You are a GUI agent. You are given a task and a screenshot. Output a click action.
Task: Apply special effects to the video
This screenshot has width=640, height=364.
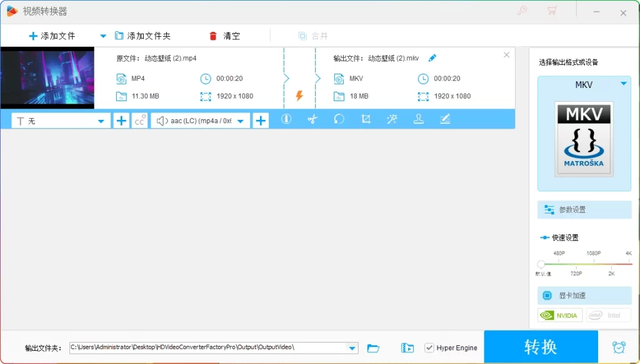coord(392,119)
